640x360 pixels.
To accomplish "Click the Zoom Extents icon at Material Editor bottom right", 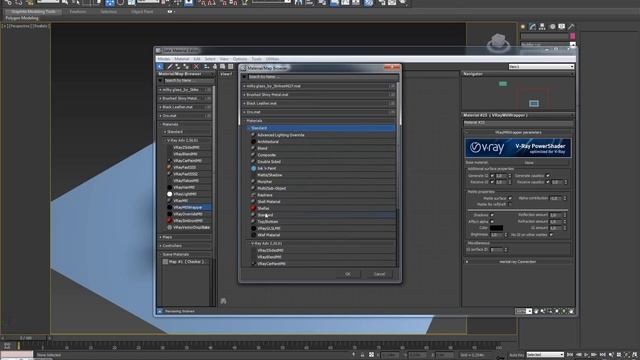I will 558,311.
